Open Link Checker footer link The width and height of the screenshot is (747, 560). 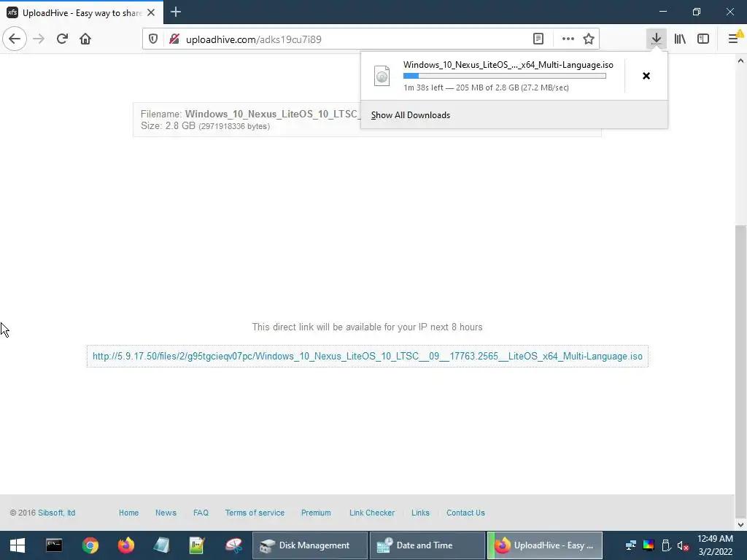point(372,513)
